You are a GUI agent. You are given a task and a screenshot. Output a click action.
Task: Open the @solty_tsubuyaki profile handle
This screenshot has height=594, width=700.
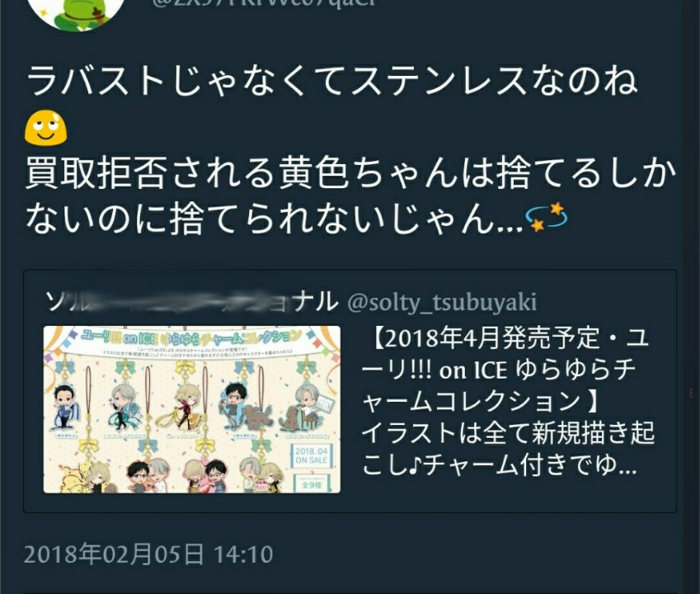click(442, 302)
